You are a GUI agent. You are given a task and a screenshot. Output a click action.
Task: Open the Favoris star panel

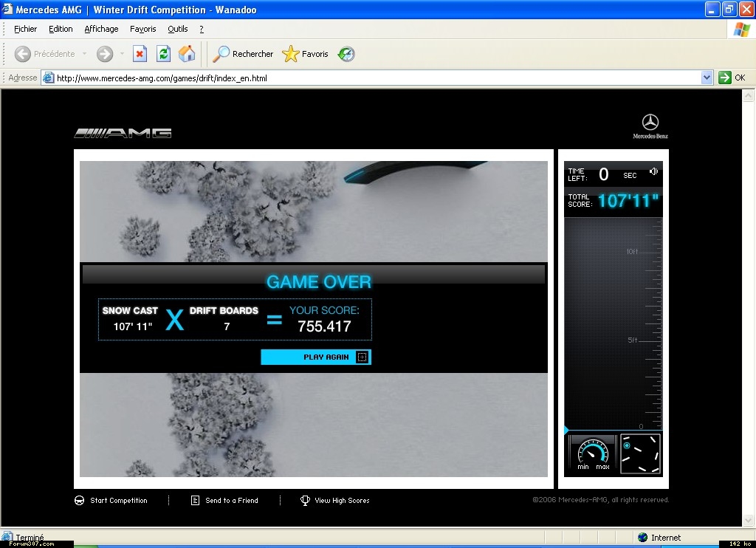306,54
